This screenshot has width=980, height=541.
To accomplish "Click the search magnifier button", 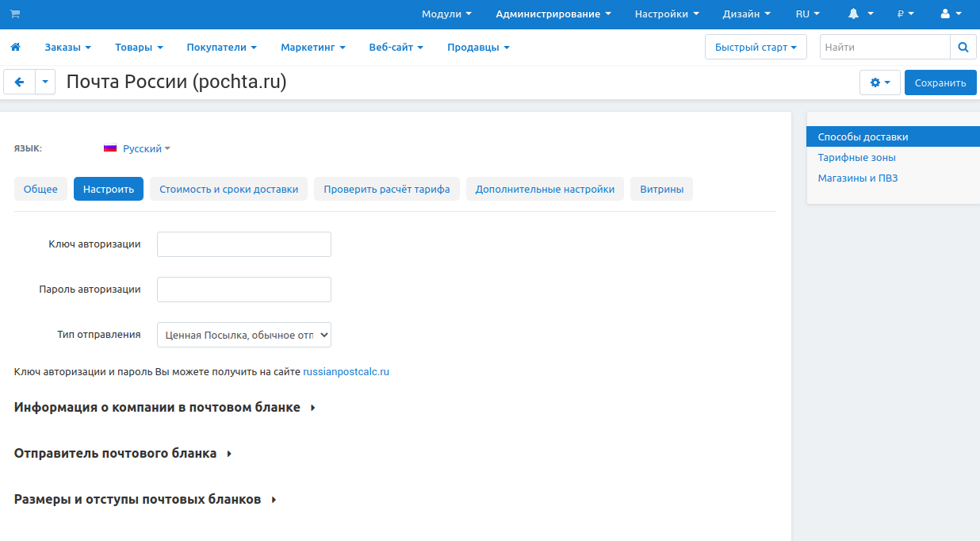I will click(x=963, y=48).
